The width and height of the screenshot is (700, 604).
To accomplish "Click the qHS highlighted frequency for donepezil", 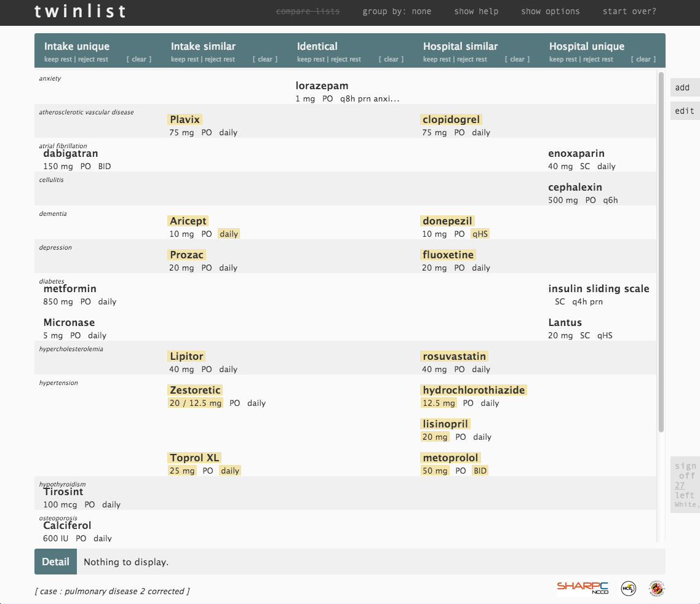I will click(480, 234).
